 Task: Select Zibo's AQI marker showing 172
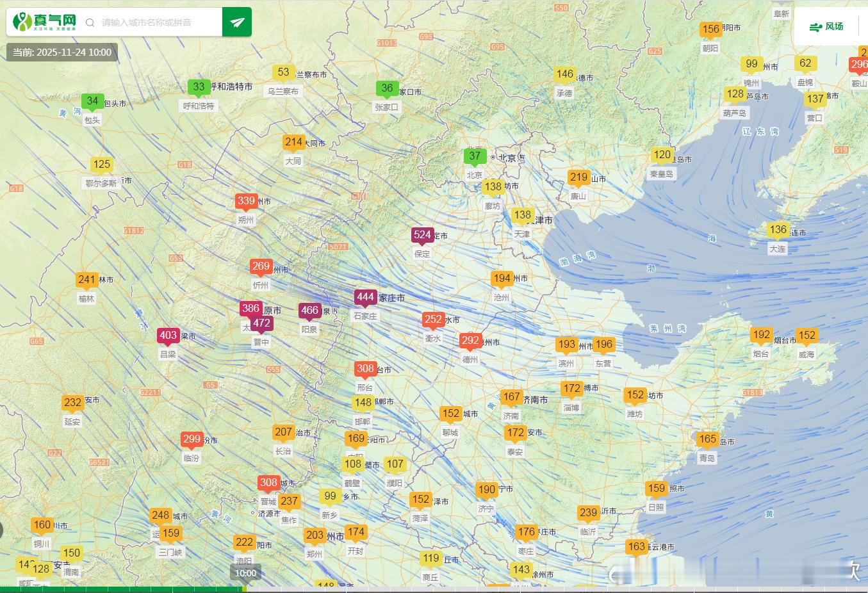pos(571,390)
